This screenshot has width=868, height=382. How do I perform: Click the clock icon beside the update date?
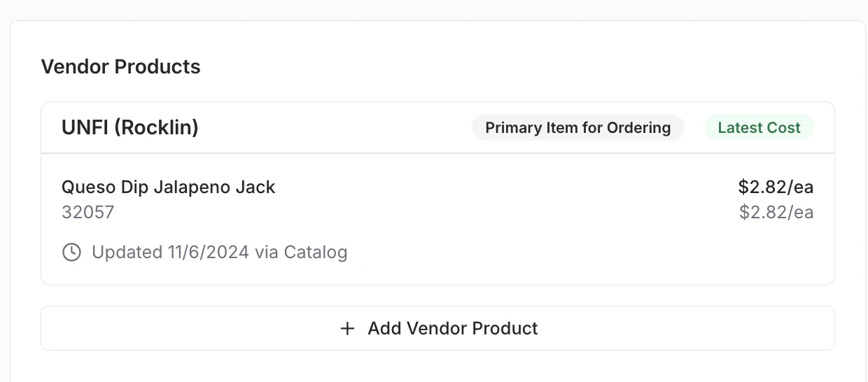(x=71, y=252)
